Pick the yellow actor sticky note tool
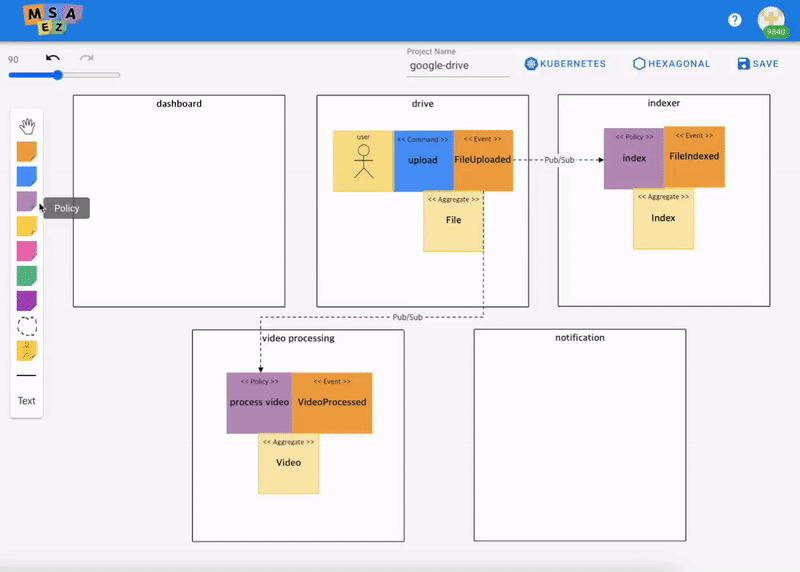The height and width of the screenshot is (572, 800). click(27, 351)
